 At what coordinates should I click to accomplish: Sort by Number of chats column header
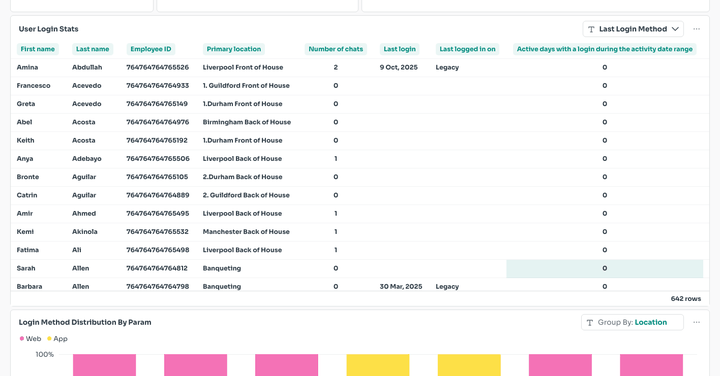click(x=336, y=49)
